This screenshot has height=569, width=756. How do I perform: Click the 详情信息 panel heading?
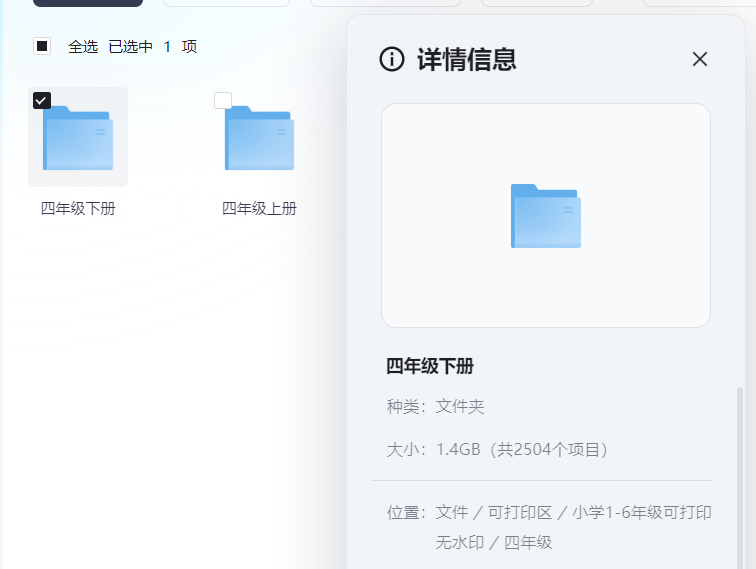click(x=466, y=59)
